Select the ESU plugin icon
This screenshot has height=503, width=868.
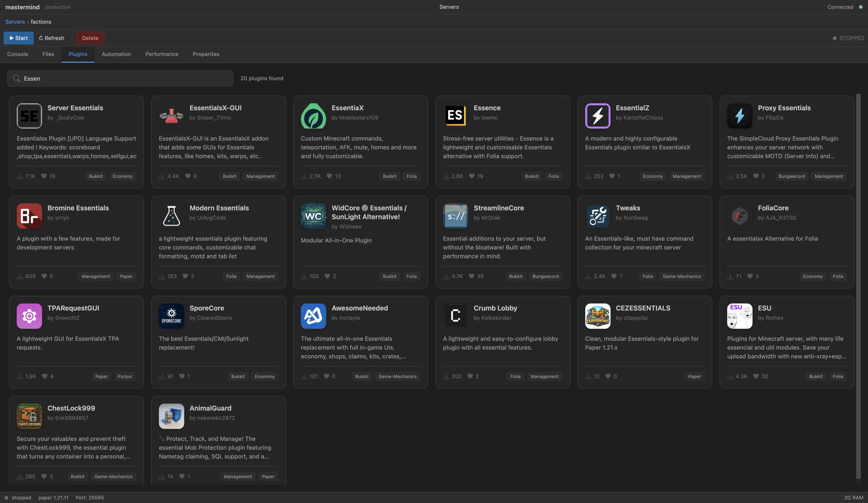740,316
